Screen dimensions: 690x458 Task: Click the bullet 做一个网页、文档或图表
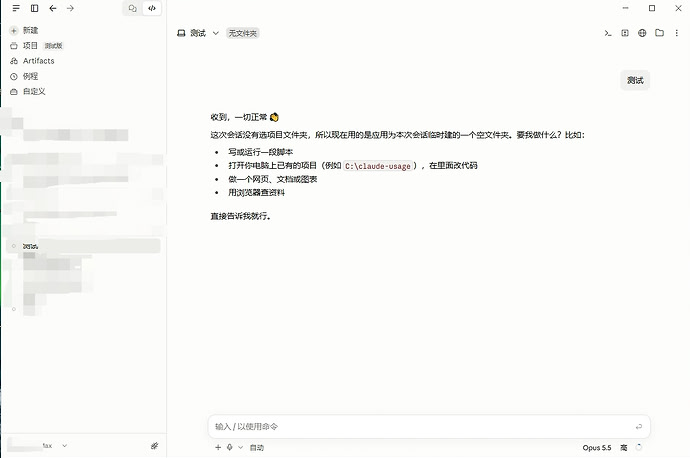click(272, 179)
